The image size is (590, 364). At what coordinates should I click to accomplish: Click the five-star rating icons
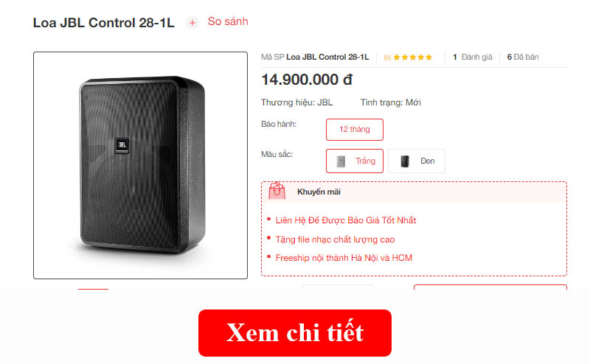(x=413, y=57)
